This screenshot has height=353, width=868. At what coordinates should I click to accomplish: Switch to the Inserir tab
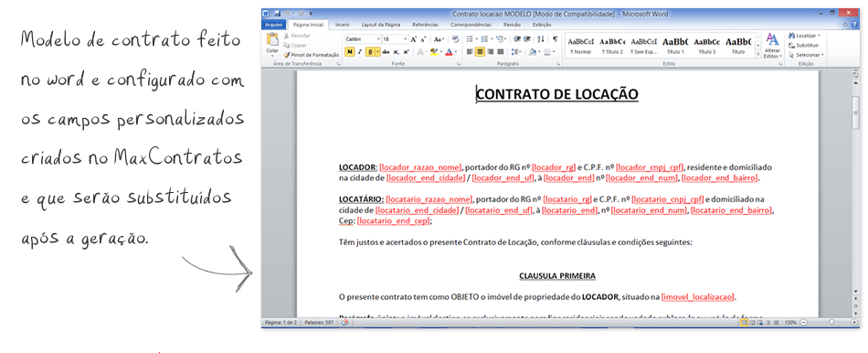click(342, 25)
